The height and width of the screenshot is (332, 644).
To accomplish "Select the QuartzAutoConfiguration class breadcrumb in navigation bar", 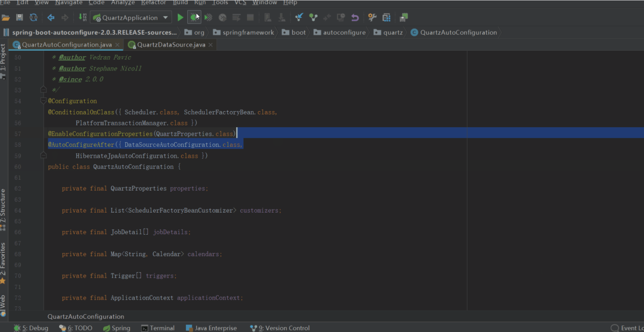I will tap(453, 32).
